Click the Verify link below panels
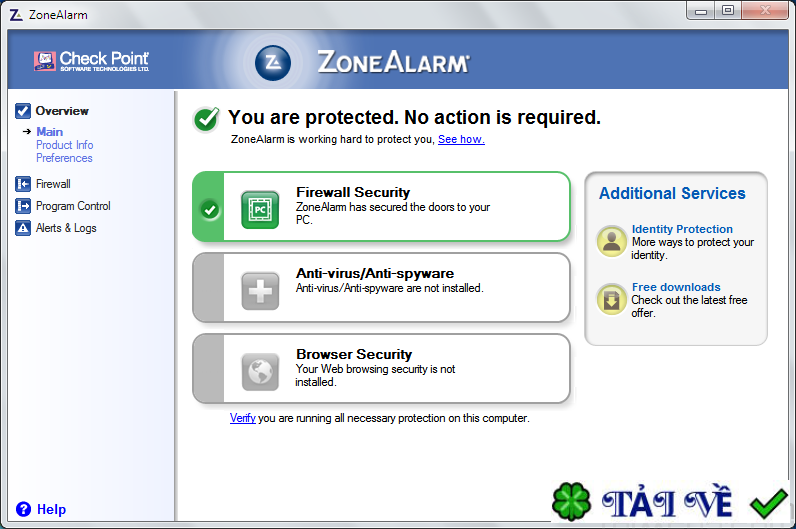Image resolution: width=796 pixels, height=529 pixels. [x=243, y=418]
